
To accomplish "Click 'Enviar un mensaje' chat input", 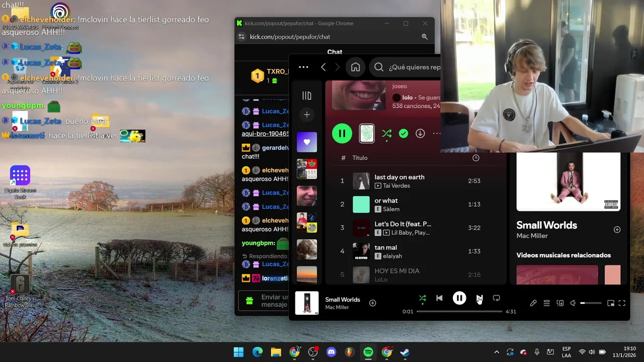I will point(274,301).
